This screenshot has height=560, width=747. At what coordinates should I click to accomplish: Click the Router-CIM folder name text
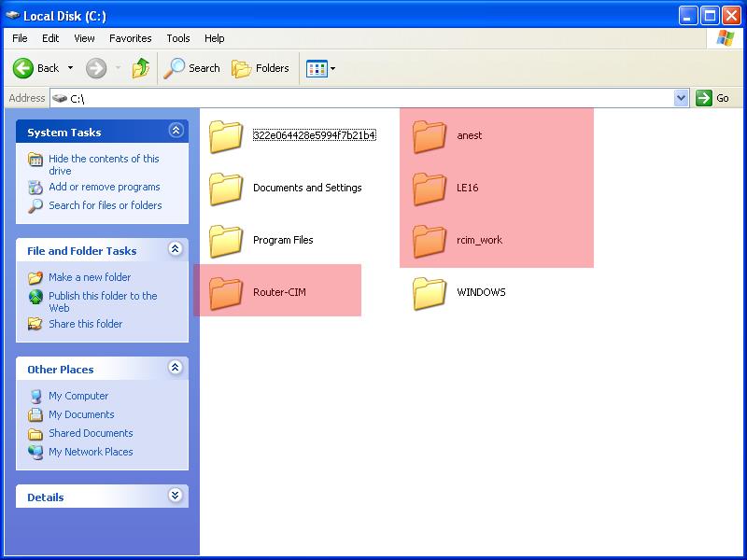(279, 292)
